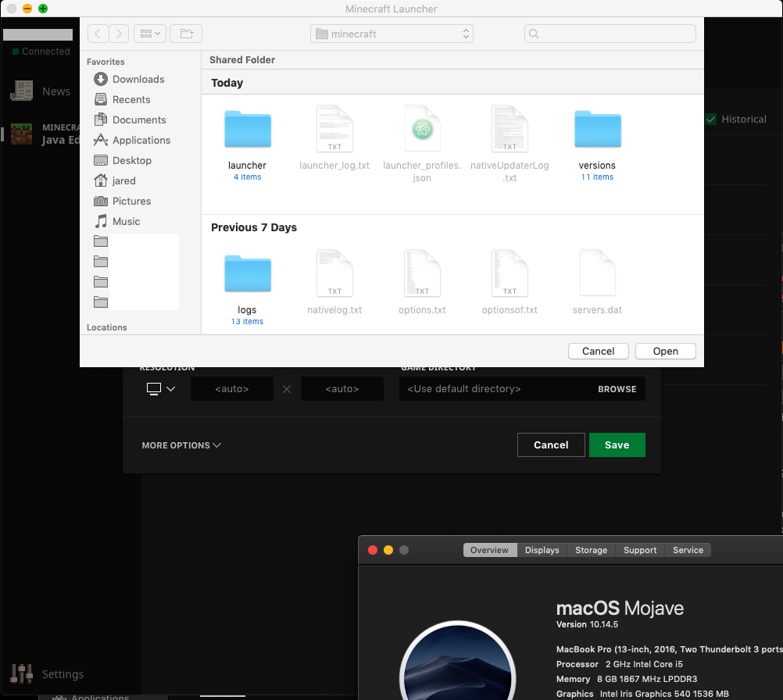This screenshot has width=783, height=700.
Task: Open Desktop in Favorites sidebar
Action: coord(123,160)
